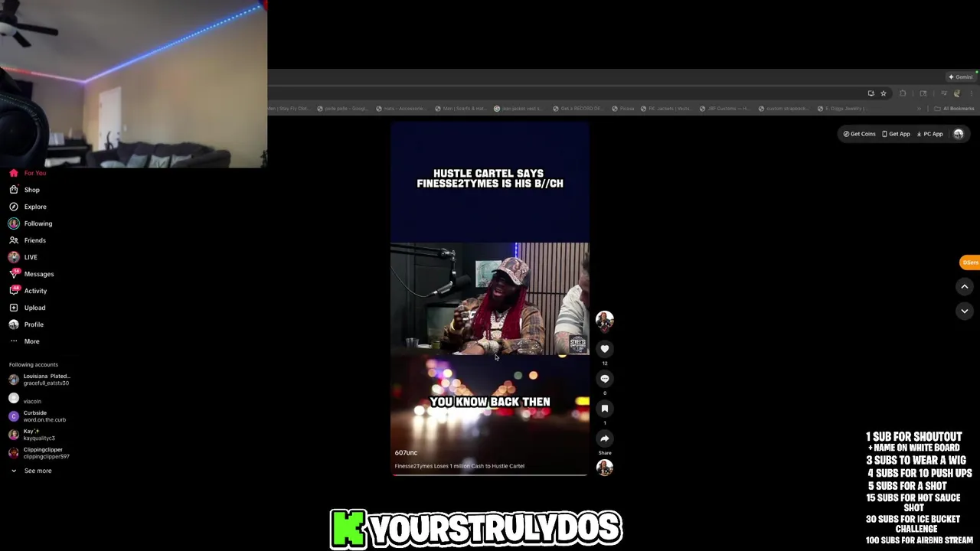Open account avatar in top right
Screen dimensions: 980x551
pos(959,134)
